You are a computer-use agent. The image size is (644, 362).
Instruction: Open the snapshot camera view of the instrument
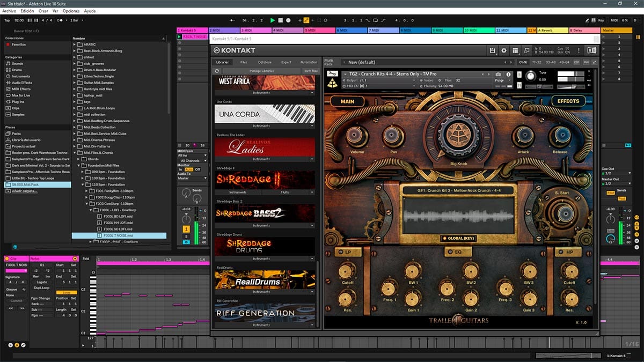pyautogui.click(x=498, y=74)
